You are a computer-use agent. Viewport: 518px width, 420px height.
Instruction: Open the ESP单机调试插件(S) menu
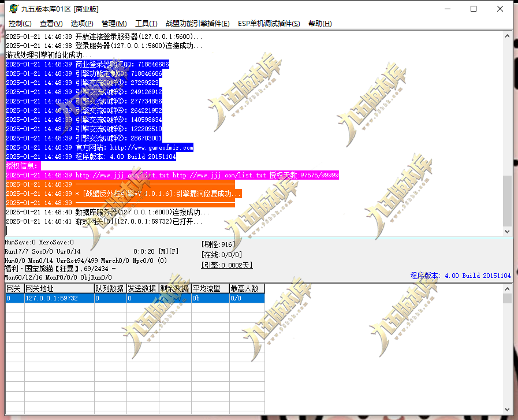tap(269, 24)
